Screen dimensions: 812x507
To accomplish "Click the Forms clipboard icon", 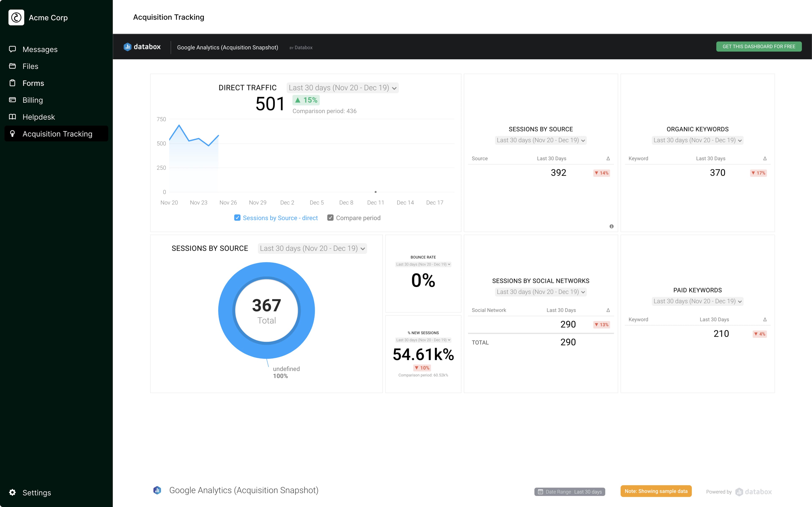I will pyautogui.click(x=12, y=83).
